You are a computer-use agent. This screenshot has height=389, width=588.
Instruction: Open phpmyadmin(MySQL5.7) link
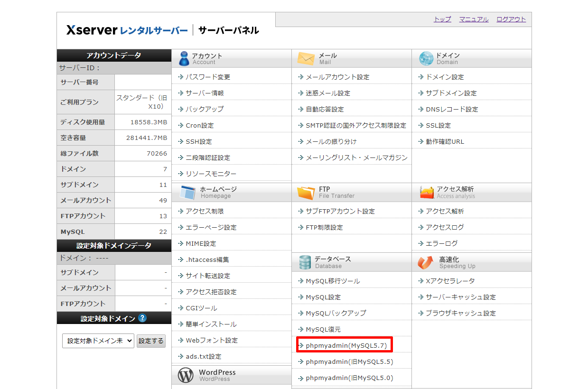coord(346,346)
